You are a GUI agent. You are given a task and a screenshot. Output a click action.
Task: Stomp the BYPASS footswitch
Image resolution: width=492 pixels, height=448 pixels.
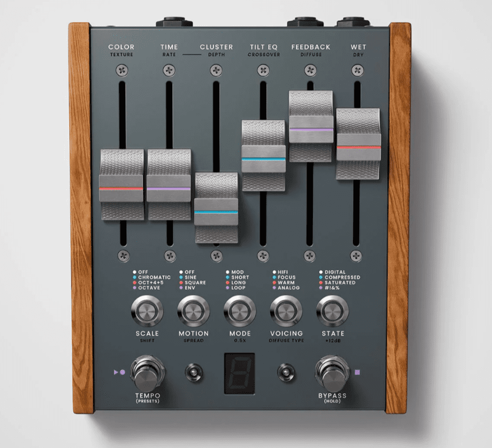pos(332,372)
